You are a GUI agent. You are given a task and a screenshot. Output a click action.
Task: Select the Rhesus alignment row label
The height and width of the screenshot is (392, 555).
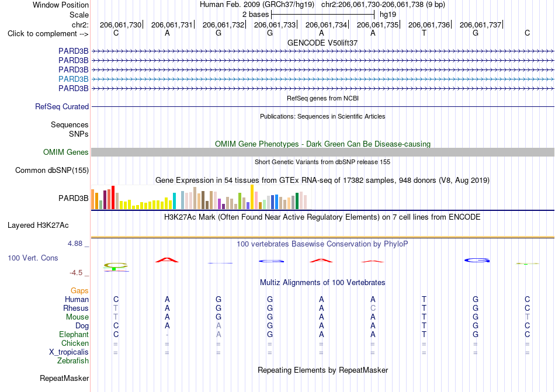(76, 308)
